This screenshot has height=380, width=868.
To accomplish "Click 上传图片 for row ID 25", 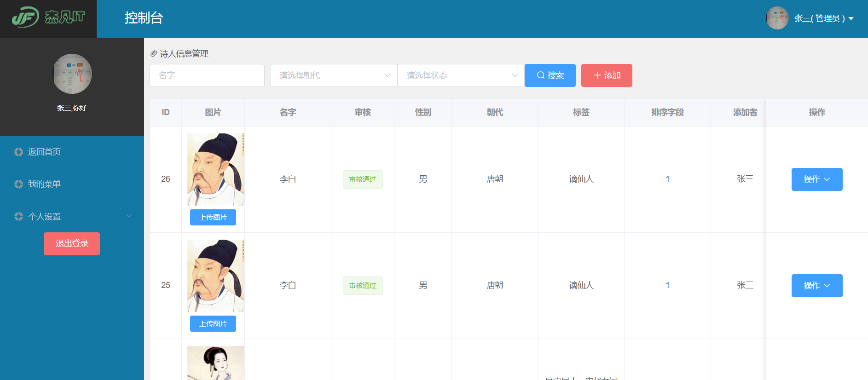I will click(213, 324).
